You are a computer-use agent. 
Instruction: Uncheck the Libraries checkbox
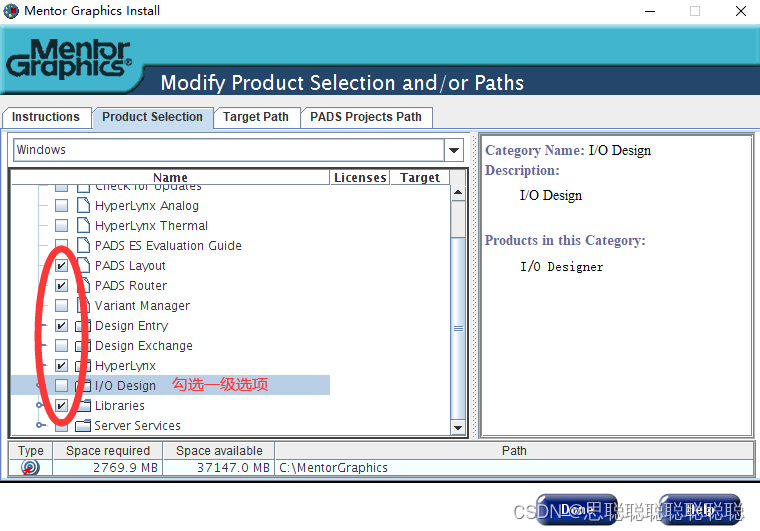(x=62, y=405)
